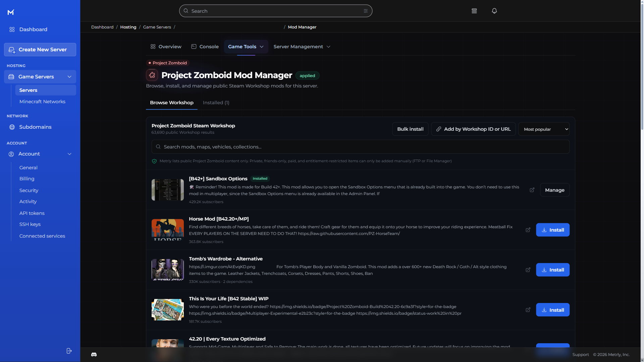Install the Horse Mod
Screen dimensions: 644x362
(552, 230)
